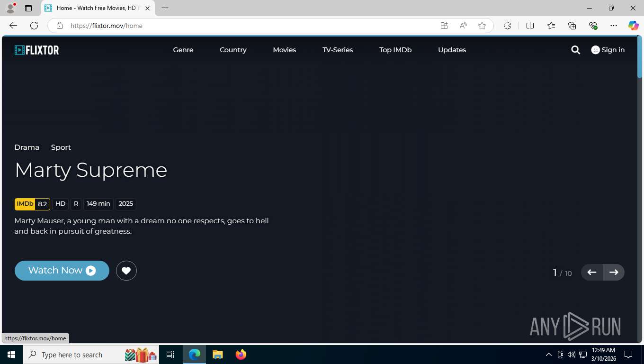644x364 pixels.
Task: Show the next slide with right arrow
Action: (614, 272)
